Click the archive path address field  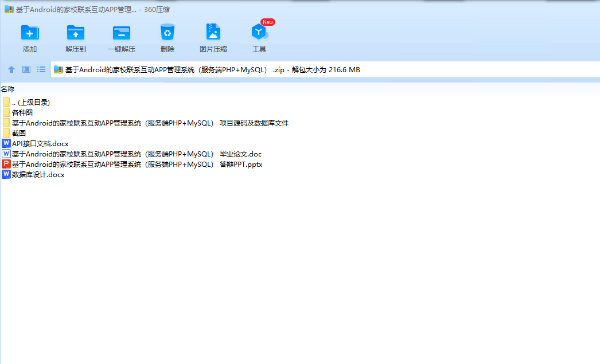(325, 69)
